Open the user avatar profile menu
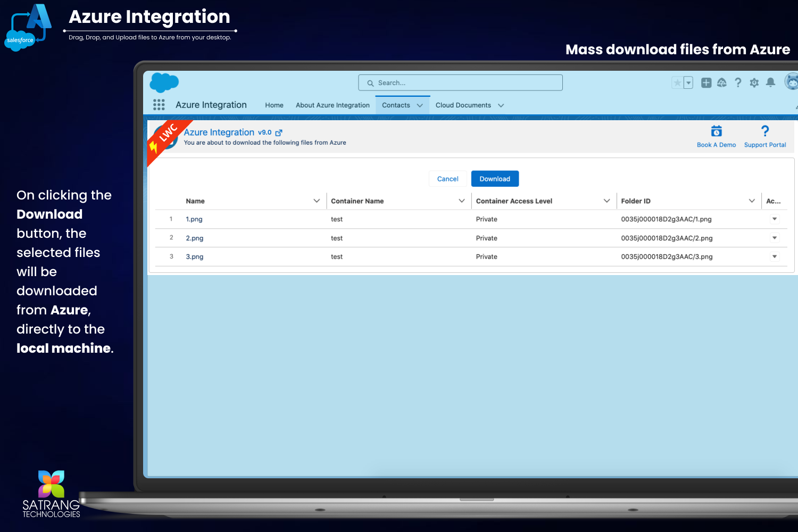The width and height of the screenshot is (798, 532). pos(792,82)
